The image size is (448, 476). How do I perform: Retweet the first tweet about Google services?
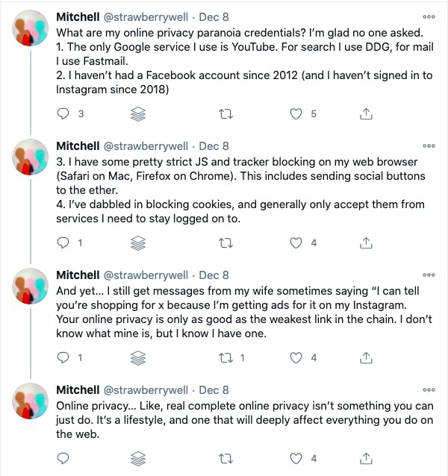click(225, 114)
